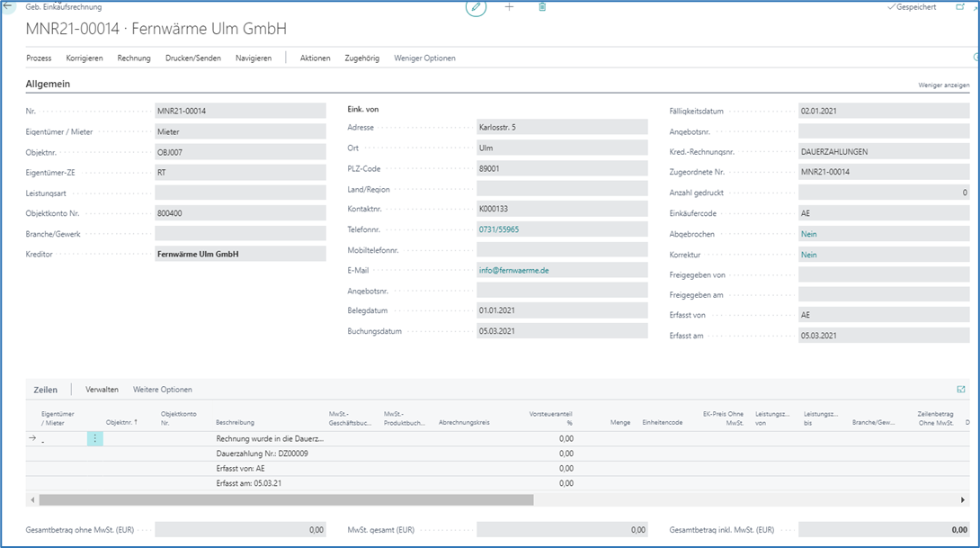Click the Objektnr. field OBJ007

pos(241,152)
